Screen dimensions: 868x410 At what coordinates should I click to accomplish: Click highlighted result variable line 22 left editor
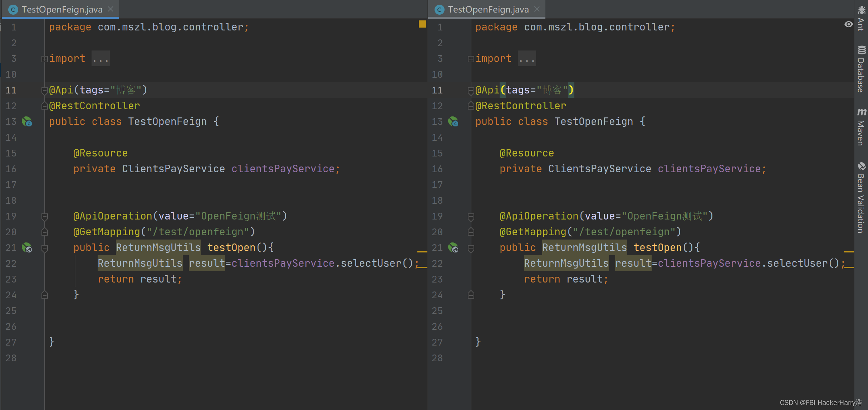(x=207, y=264)
